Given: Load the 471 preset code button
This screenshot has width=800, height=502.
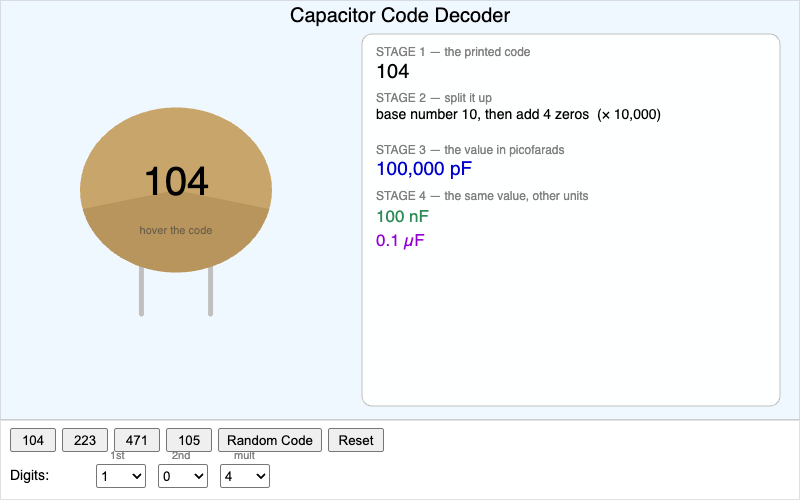Looking at the screenshot, I should 137,440.
